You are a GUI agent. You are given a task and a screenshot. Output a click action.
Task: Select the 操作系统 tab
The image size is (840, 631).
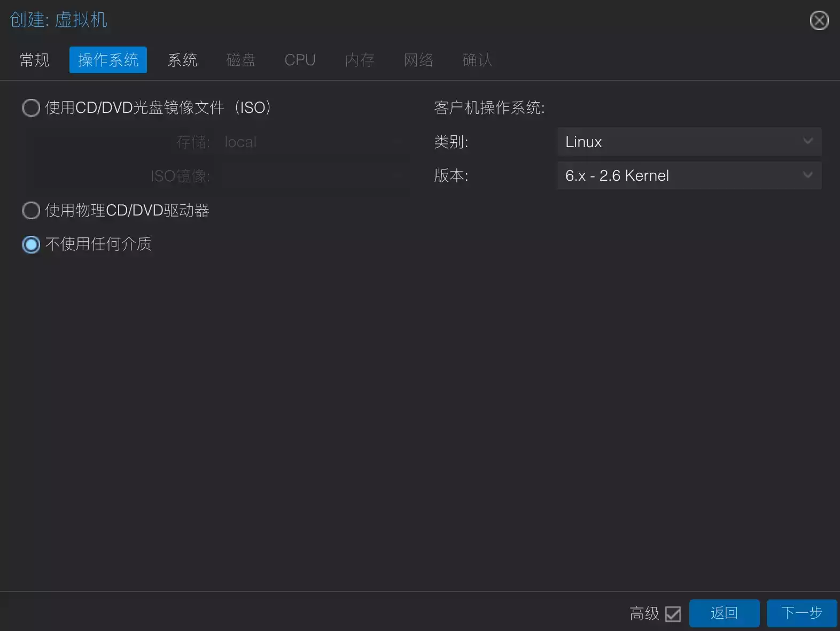pos(108,60)
